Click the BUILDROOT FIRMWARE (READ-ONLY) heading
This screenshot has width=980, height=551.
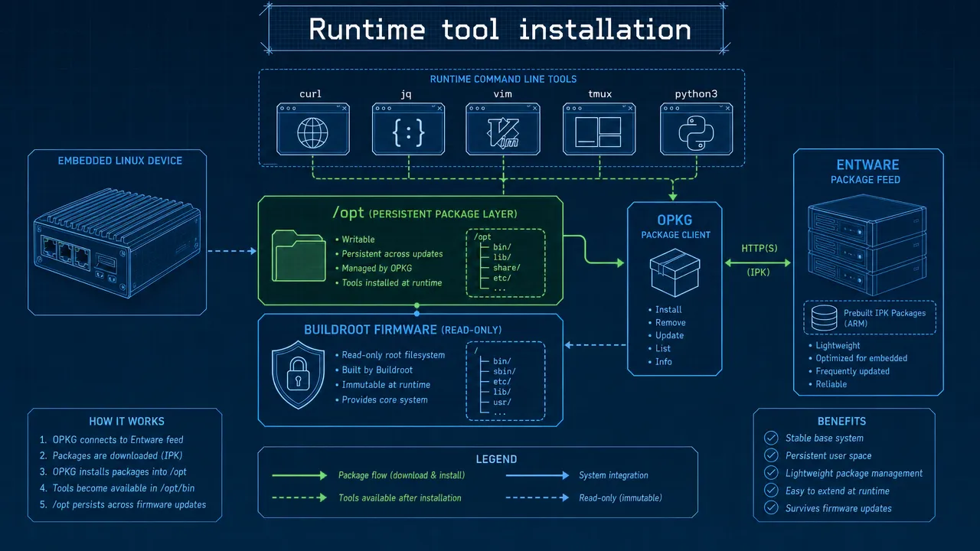tap(403, 330)
